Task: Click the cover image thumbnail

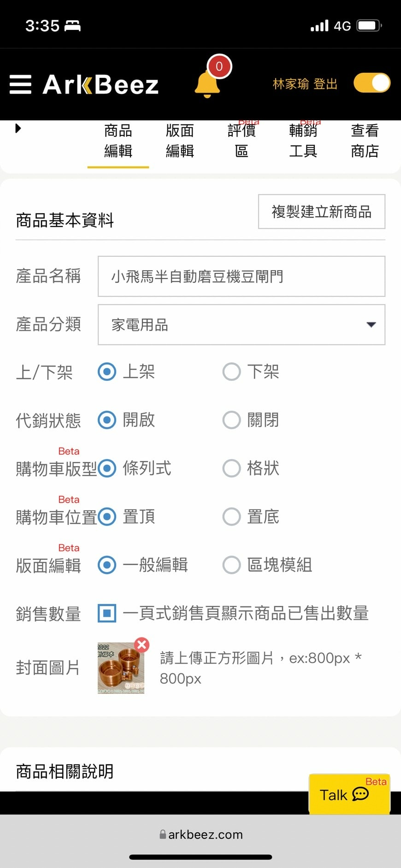Action: click(x=121, y=668)
